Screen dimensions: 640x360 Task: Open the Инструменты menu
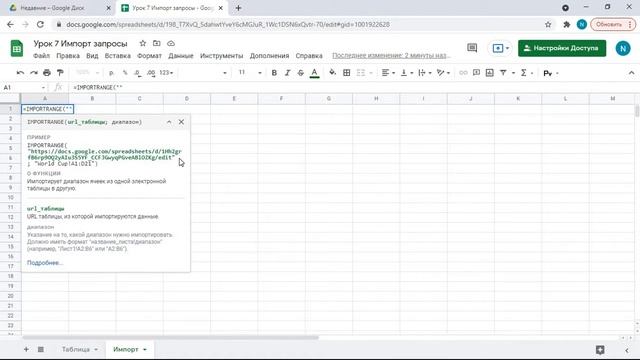pos(222,56)
